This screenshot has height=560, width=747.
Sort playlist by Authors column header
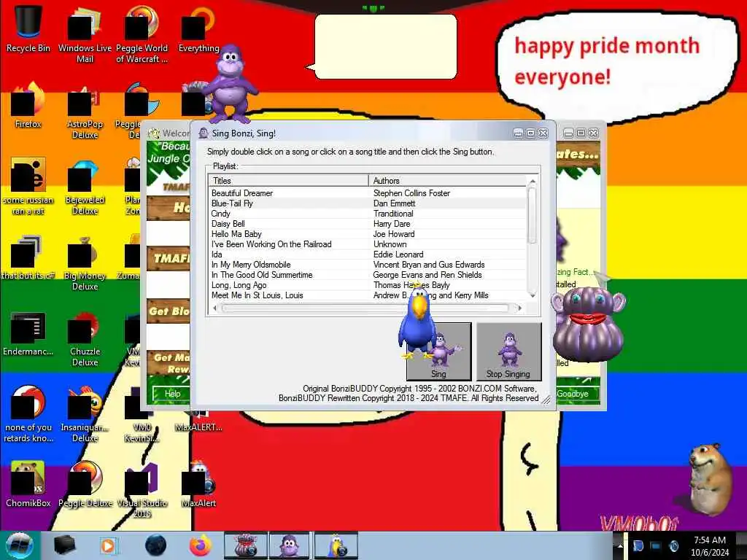click(x=448, y=181)
